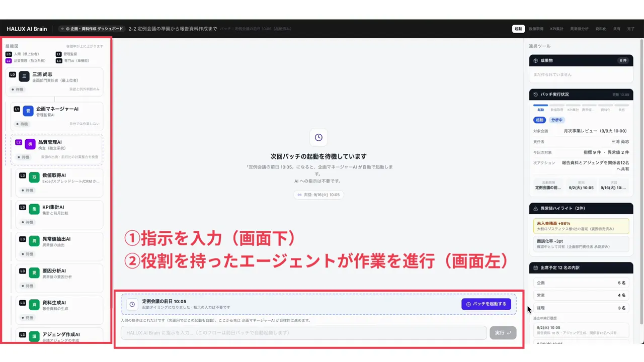The image size is (644, 362).
Task: Click the green KPI集計AI avatar icon
Action: [x=34, y=209]
